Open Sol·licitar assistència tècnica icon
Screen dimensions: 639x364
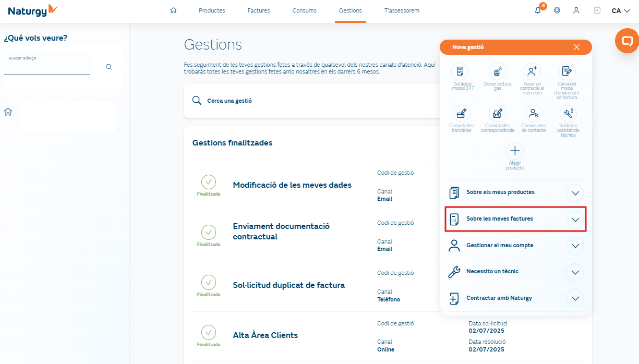coord(568,113)
